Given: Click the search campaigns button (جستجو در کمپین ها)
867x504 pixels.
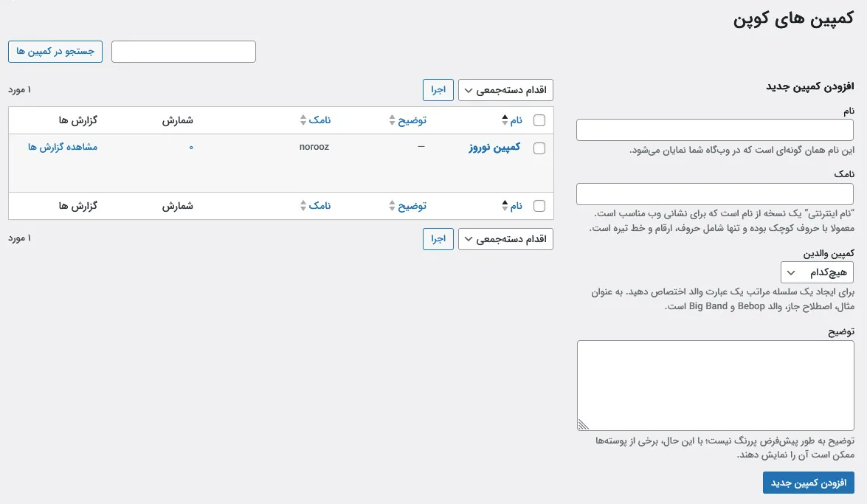Looking at the screenshot, I should [55, 52].
